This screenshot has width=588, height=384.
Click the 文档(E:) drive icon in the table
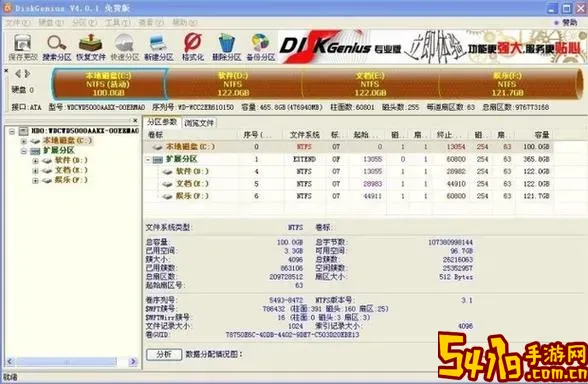coord(167,184)
